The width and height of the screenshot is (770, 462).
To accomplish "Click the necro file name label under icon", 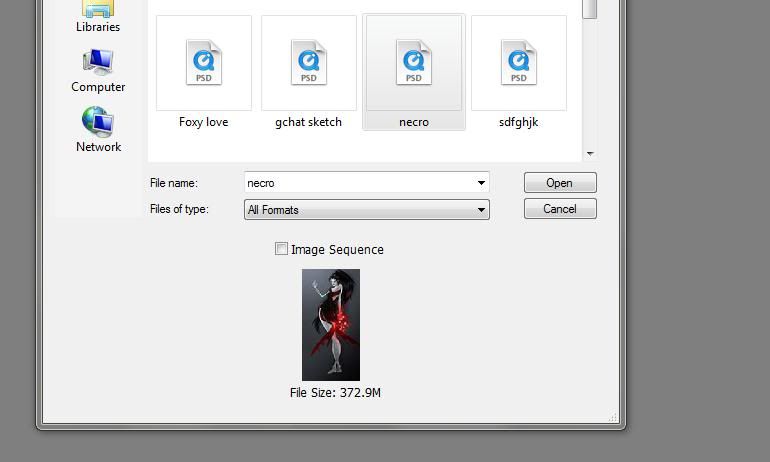I will 414,122.
